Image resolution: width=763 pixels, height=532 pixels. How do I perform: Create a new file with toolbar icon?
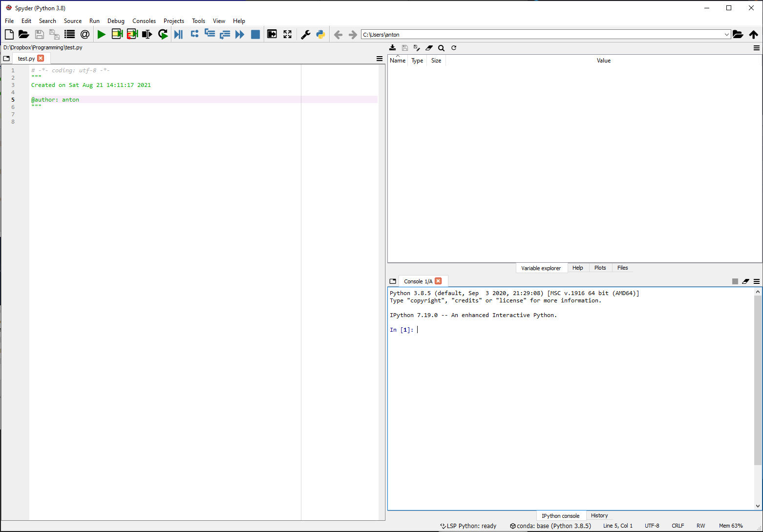(9, 34)
